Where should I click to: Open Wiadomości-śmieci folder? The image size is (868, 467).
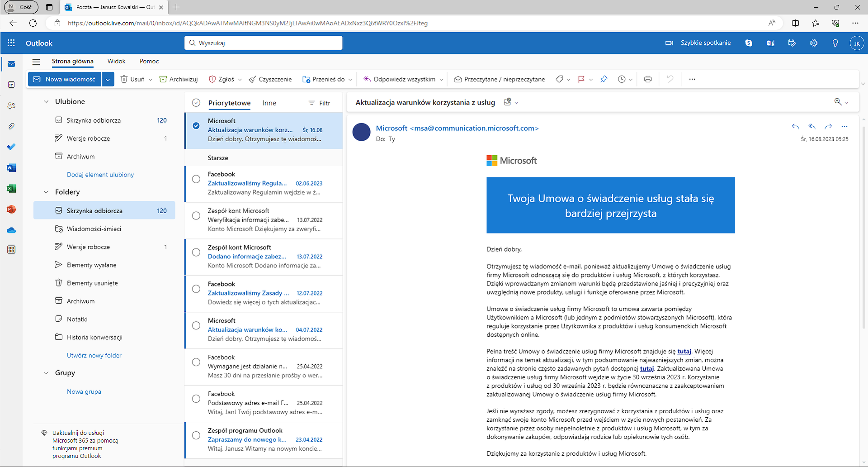coord(104,229)
